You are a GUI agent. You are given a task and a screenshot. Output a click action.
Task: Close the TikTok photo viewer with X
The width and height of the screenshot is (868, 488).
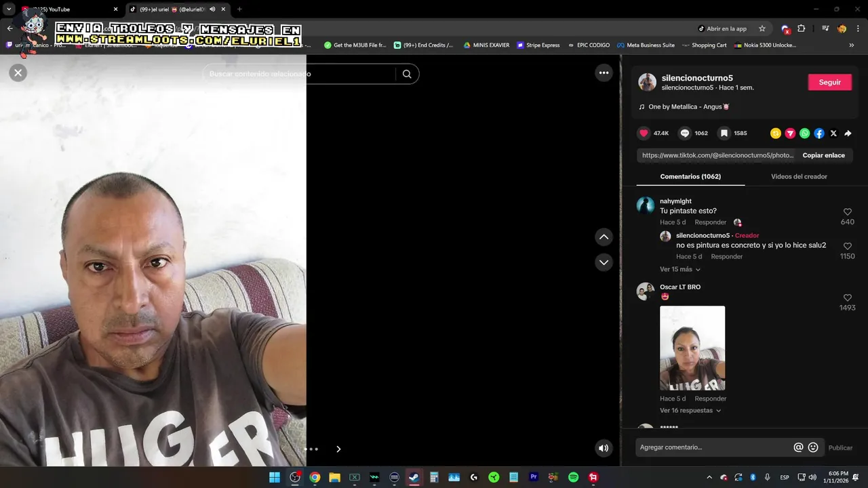(x=18, y=73)
